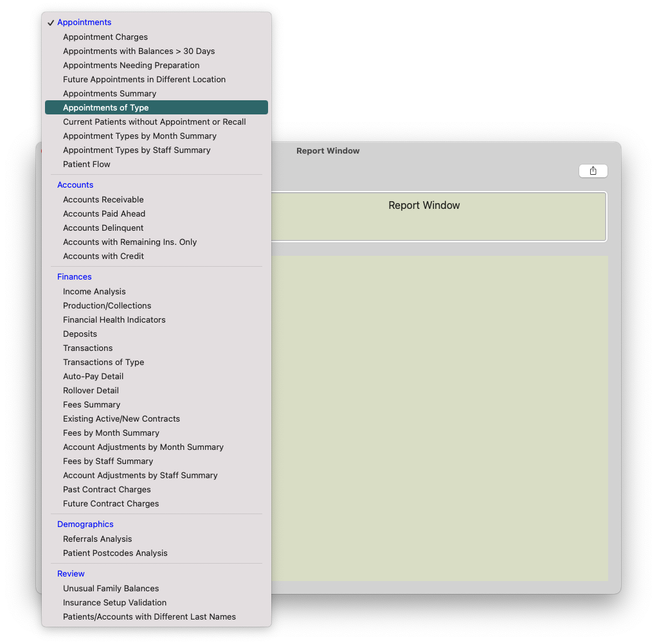Click the share icon button in Report Window
657x644 pixels.
(x=593, y=171)
